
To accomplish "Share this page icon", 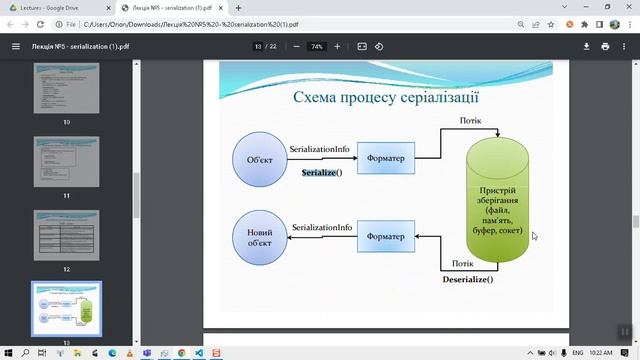I will click(x=536, y=24).
